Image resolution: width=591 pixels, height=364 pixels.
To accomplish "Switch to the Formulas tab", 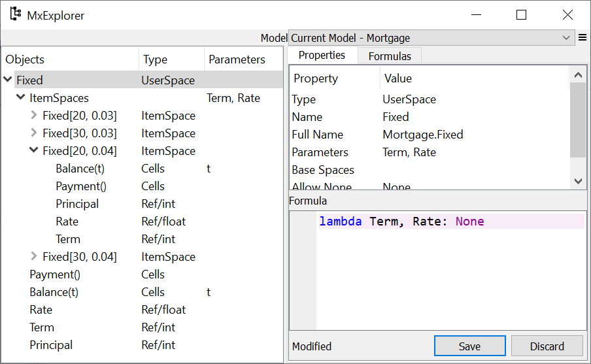I will point(390,56).
